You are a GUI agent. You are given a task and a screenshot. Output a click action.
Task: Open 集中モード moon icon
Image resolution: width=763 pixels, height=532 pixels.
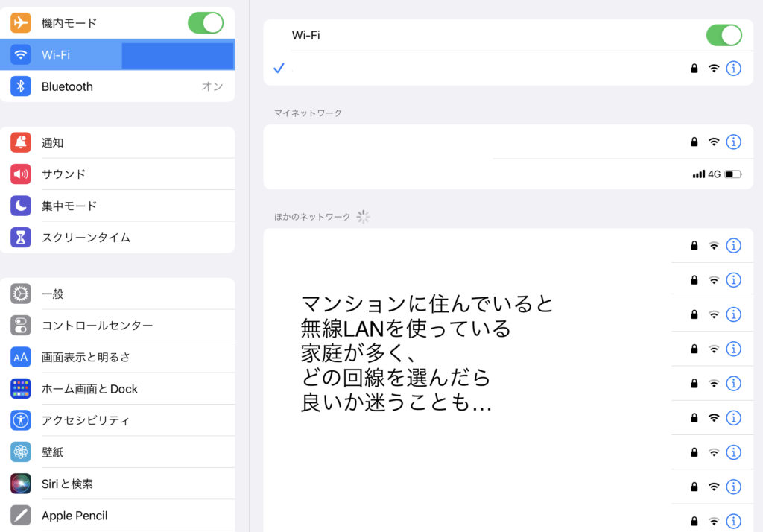click(x=21, y=206)
